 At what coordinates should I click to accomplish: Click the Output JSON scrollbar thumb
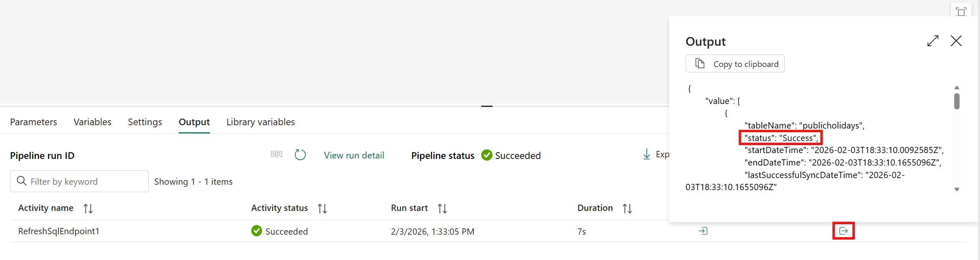tap(957, 101)
